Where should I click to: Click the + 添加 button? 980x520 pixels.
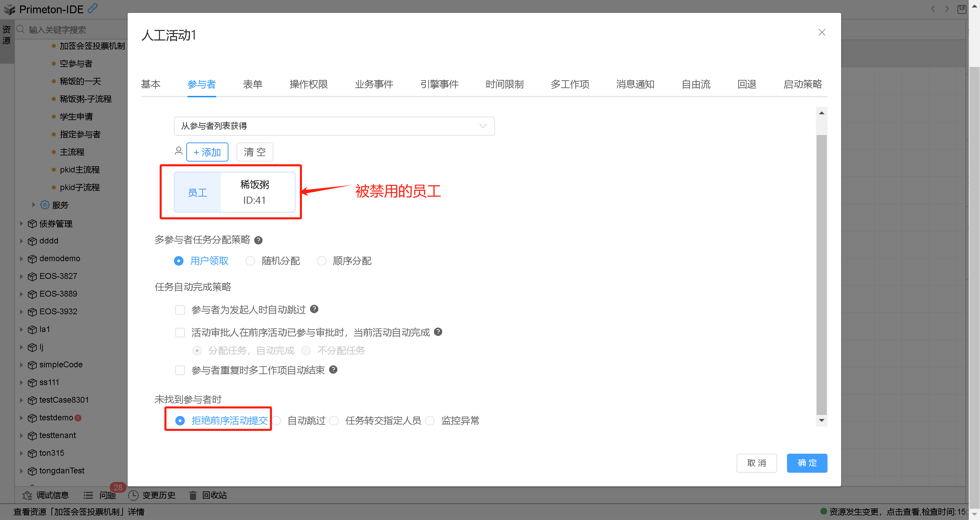pyautogui.click(x=207, y=152)
